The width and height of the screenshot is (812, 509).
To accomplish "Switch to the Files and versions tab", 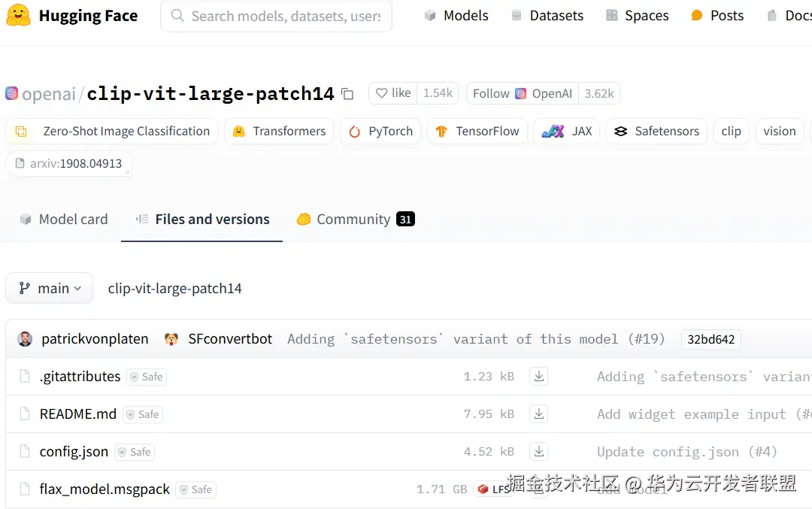I will pyautogui.click(x=202, y=220).
